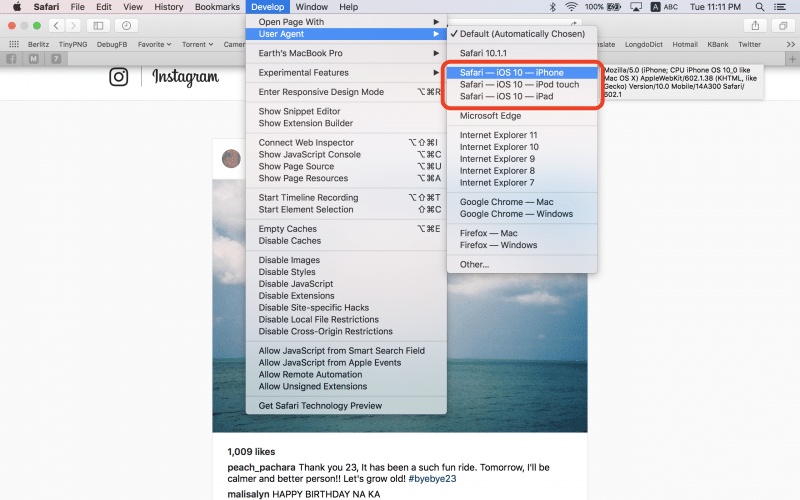Choose Firefox — Mac user agent
The height and width of the screenshot is (500, 800).
(522, 233)
